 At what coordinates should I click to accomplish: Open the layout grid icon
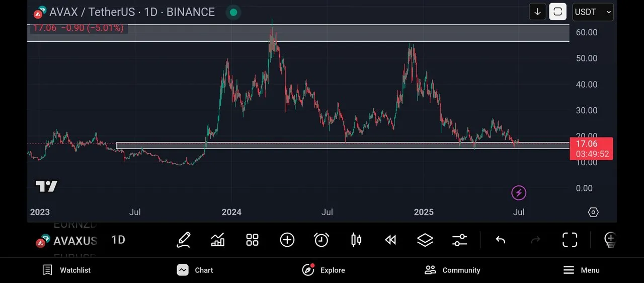tap(252, 240)
